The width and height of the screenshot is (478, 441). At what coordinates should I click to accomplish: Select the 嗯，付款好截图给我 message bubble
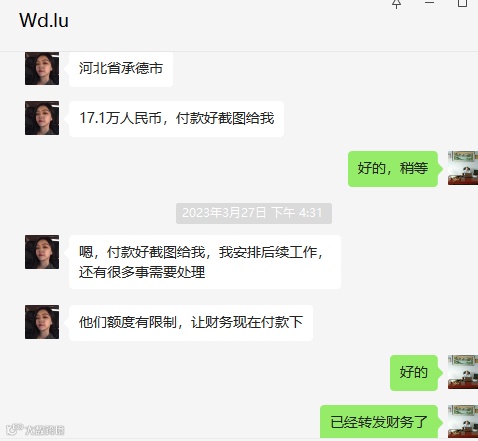pos(205,262)
